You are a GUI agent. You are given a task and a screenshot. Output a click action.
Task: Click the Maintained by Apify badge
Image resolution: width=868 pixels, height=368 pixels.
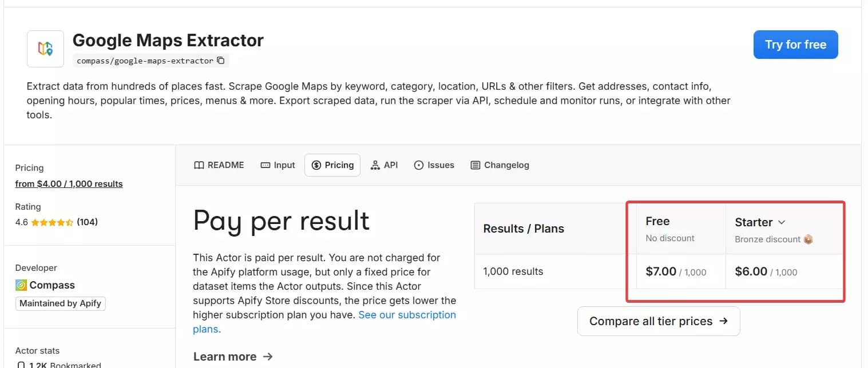(60, 303)
